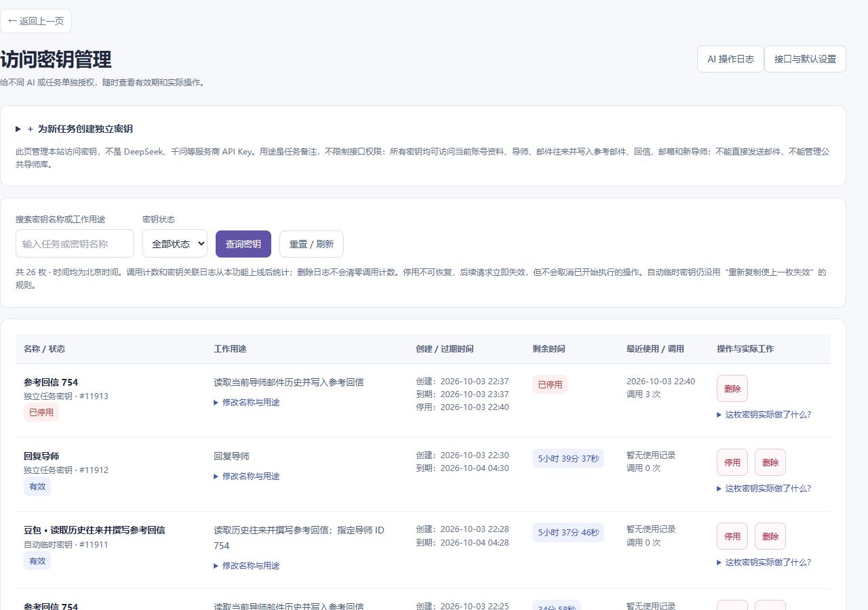Click the 工作用途 column header
The width and height of the screenshot is (868, 610).
230,349
